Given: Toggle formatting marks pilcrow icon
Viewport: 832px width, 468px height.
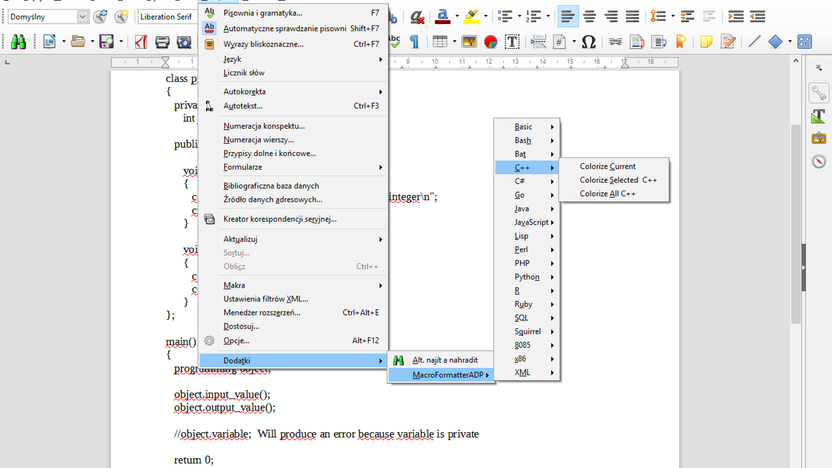Looking at the screenshot, I should 414,41.
